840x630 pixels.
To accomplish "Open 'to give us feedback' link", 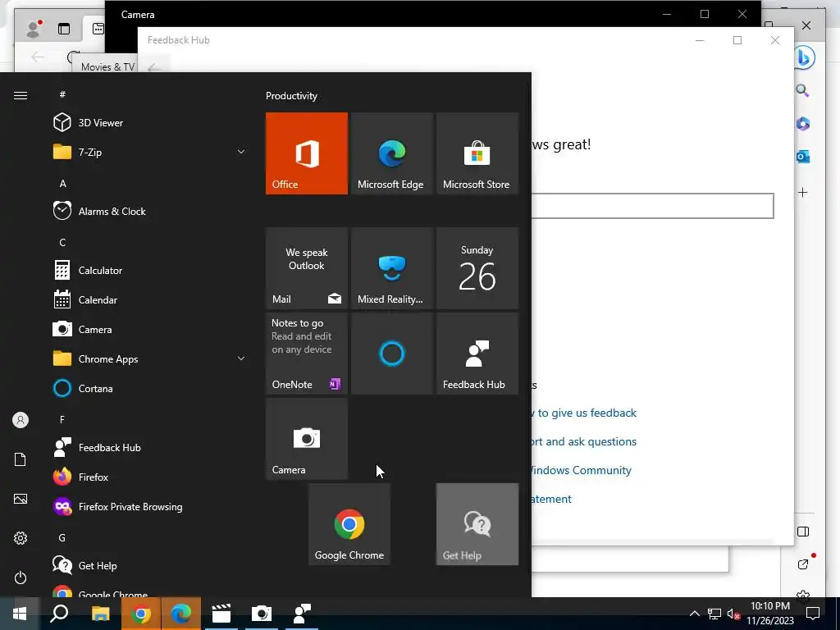I will (587, 413).
